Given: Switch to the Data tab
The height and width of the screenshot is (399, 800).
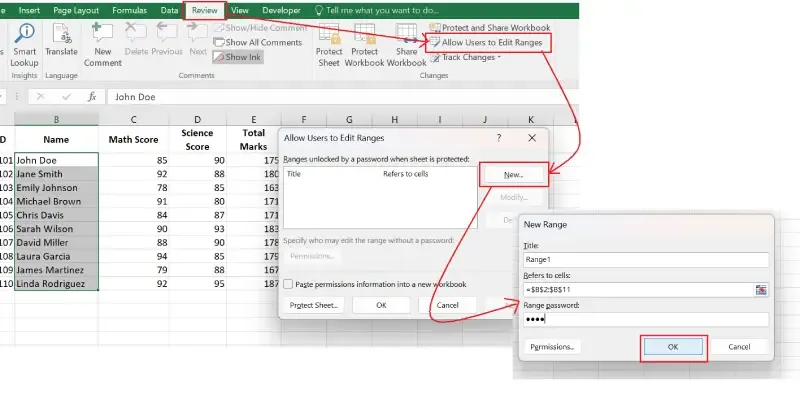Looking at the screenshot, I should coord(169,10).
